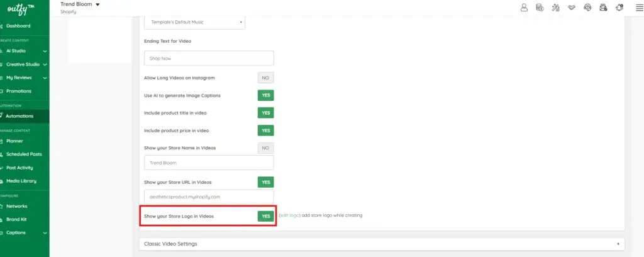Disable Include product title in video
644x257 pixels.
pyautogui.click(x=266, y=113)
